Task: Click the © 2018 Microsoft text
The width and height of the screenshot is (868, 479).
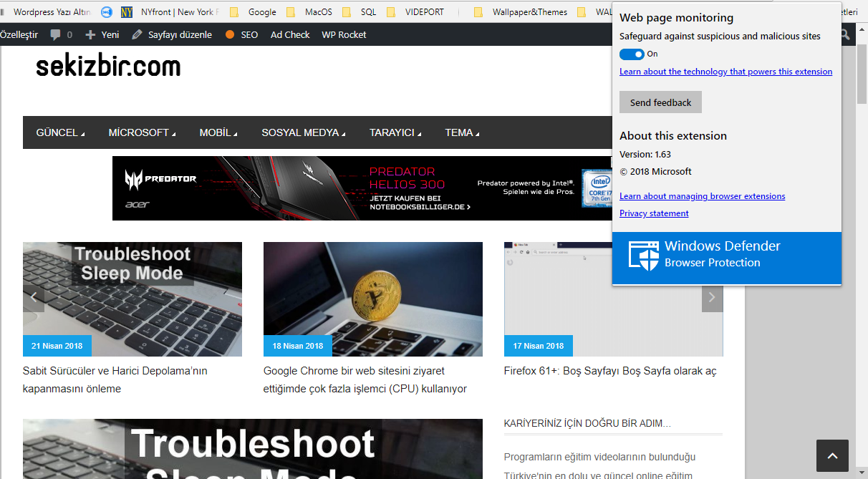Action: tap(655, 172)
